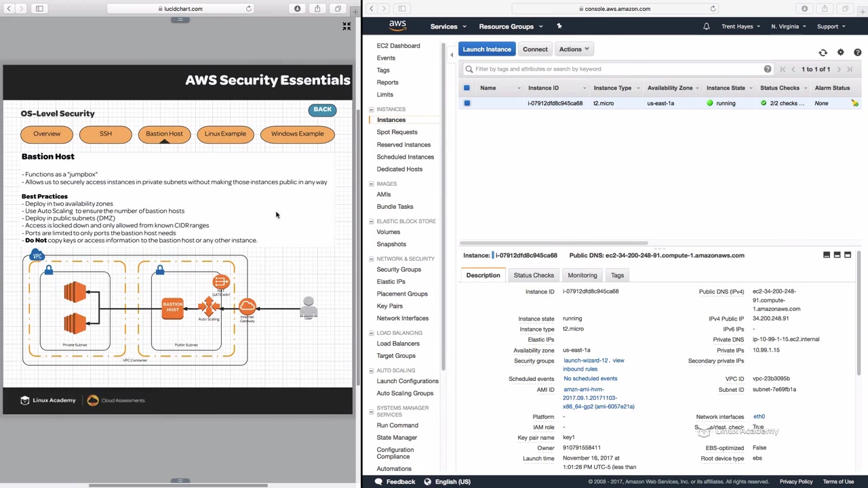This screenshot has height=488, width=868.
Task: Collapse the EC2 navigation sidebar arrow
Action: (452, 55)
